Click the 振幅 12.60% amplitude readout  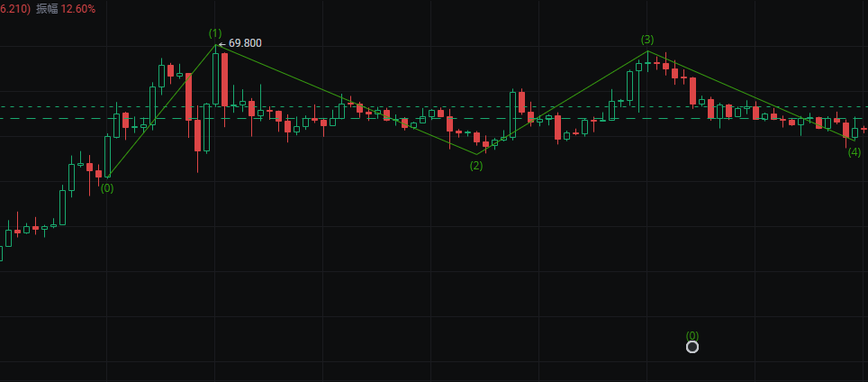click(x=66, y=8)
